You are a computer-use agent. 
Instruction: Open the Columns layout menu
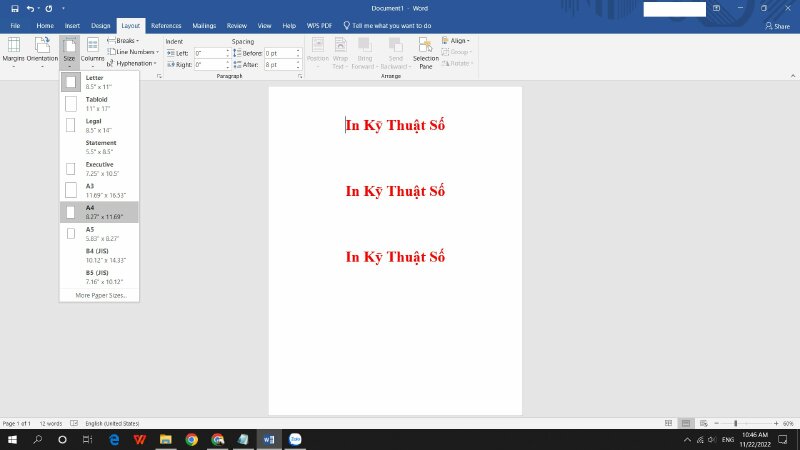pyautogui.click(x=92, y=50)
